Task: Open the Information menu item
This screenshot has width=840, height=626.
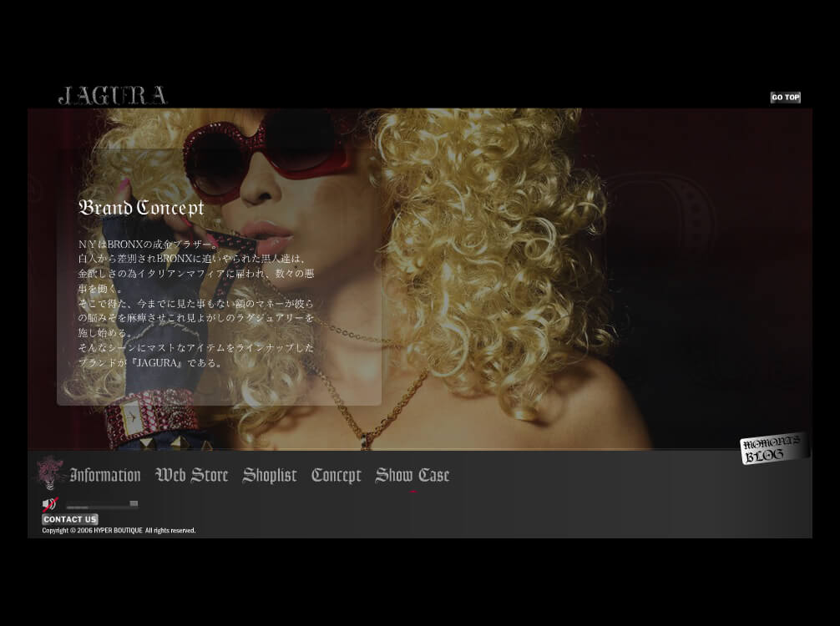Action: click(105, 476)
